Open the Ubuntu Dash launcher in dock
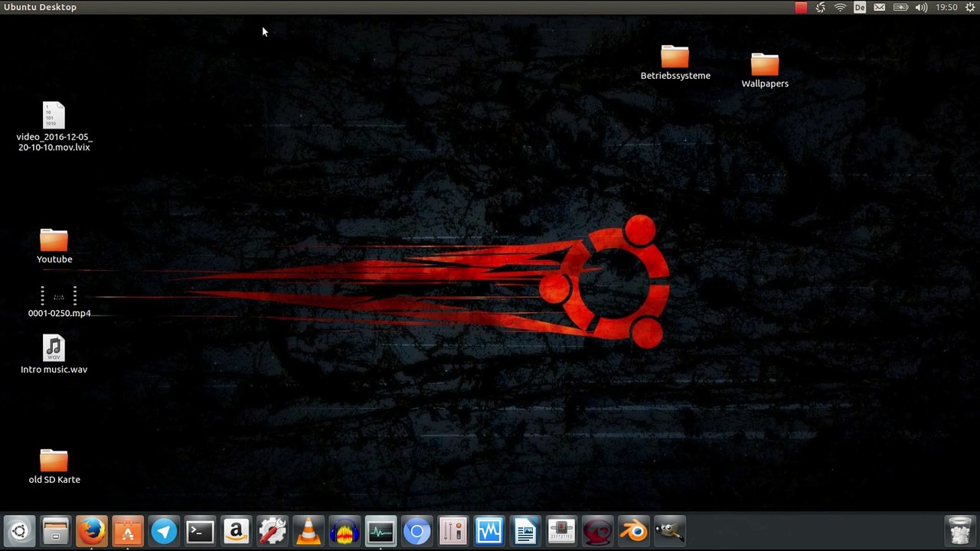This screenshot has width=980, height=551. pos(19,531)
